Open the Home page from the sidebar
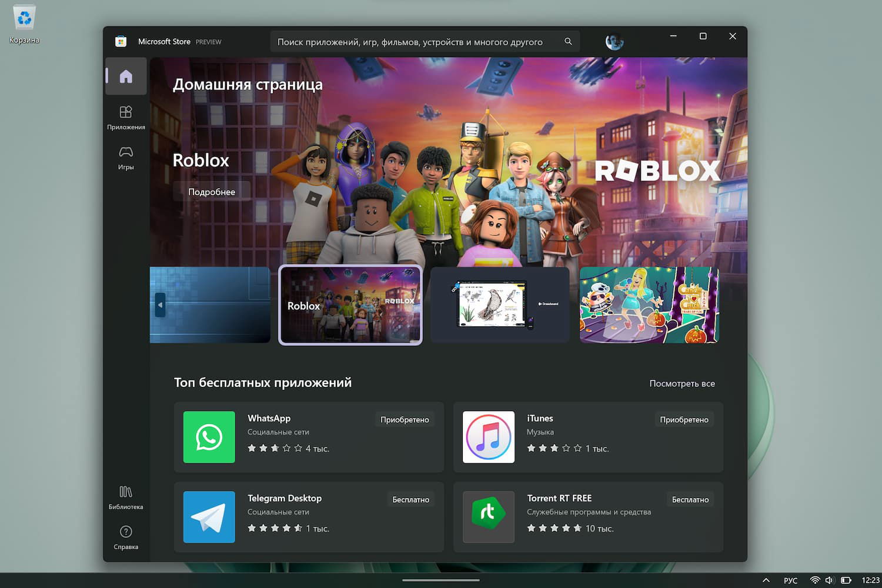 click(126, 76)
